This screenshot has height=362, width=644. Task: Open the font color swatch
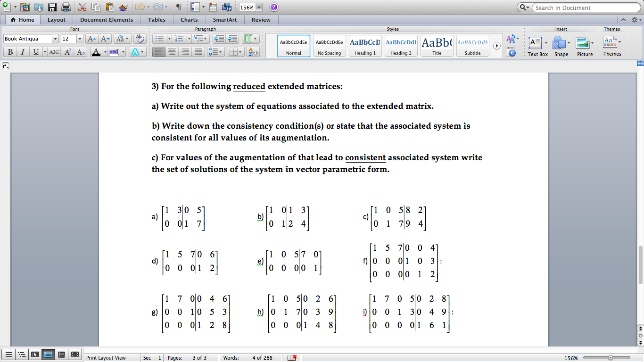coord(96,53)
